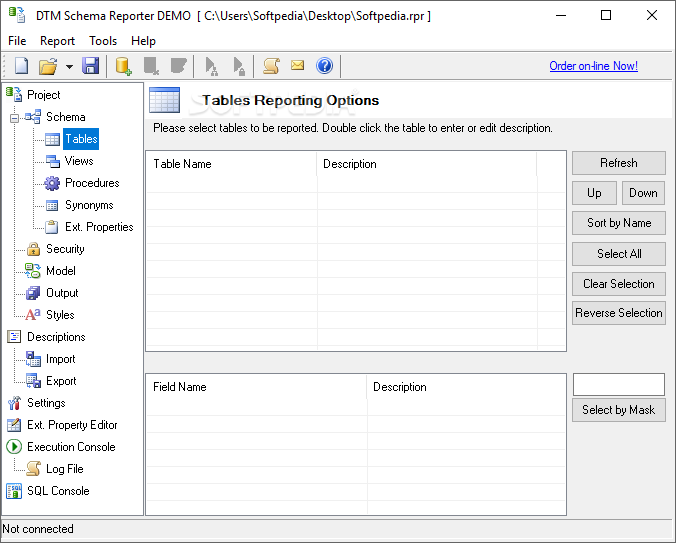The height and width of the screenshot is (543, 676).
Task: Click the Ext. Properties clipboard icon
Action: [52, 227]
